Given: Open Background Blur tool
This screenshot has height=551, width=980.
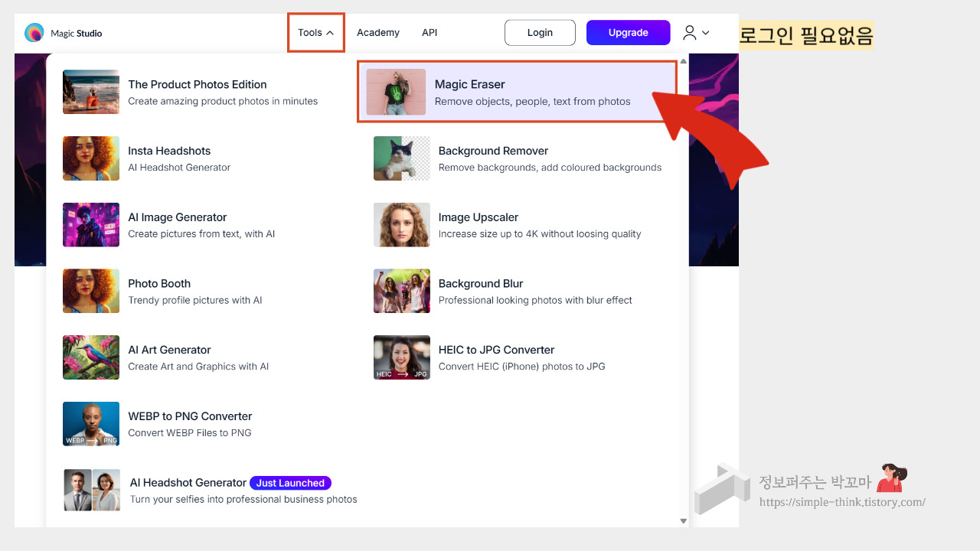Looking at the screenshot, I should [481, 283].
